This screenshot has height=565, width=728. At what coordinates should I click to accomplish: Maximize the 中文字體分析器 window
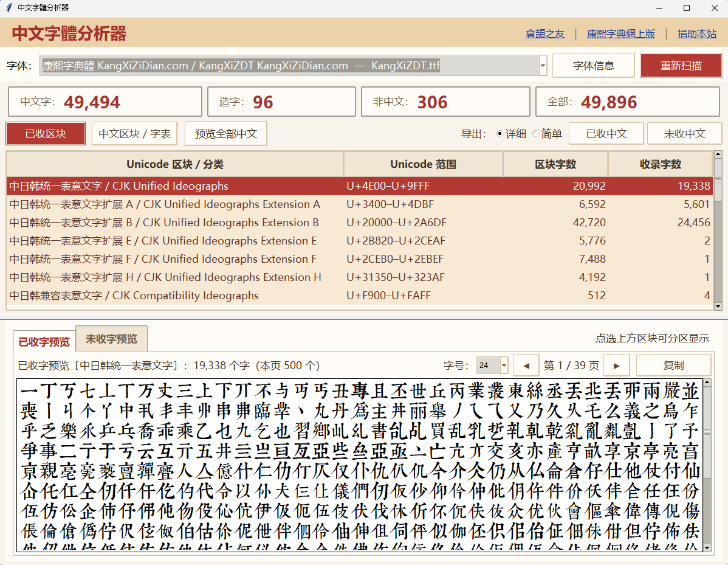[687, 8]
